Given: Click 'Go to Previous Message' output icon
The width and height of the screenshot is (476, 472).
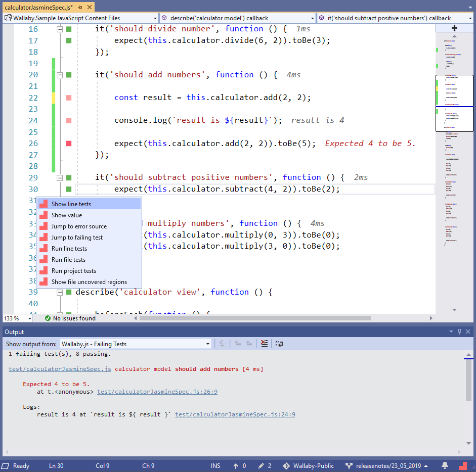Looking at the screenshot, I should coord(238,344).
